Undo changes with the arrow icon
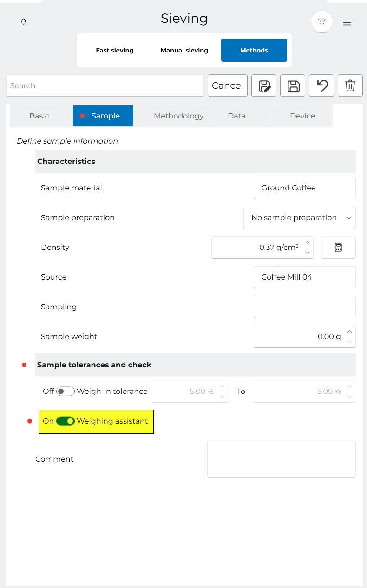Viewport: 367px width, 588px height. (321, 85)
